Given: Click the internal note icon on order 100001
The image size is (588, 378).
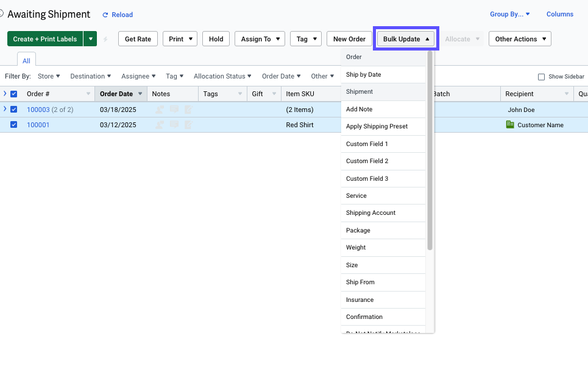Looking at the screenshot, I should point(174,125).
